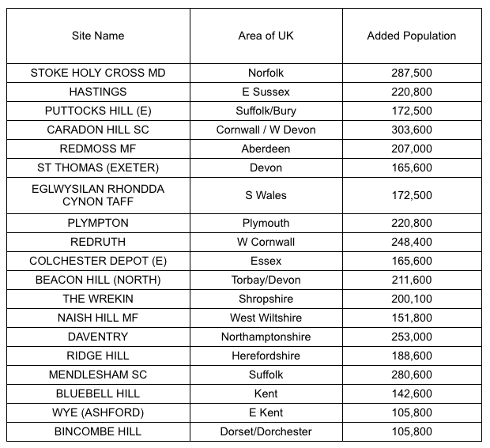Click the Torbay/Devon area cell

pyautogui.click(x=266, y=280)
